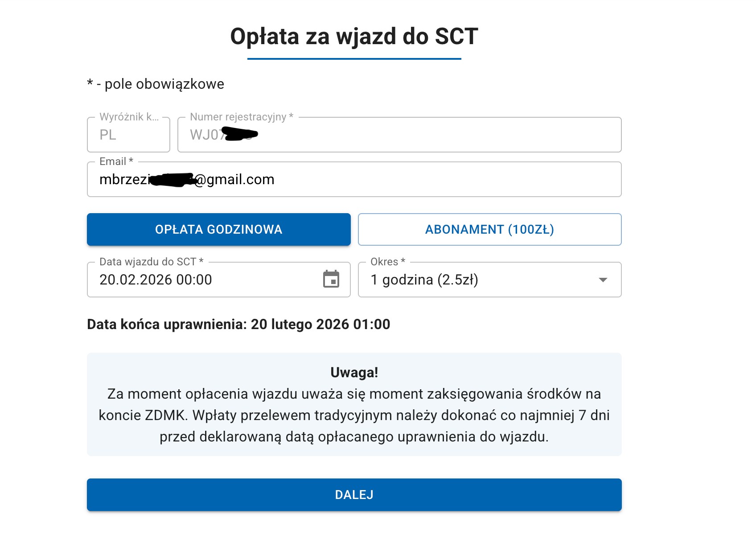Click the Opłata za wjazd do SCT heading

click(354, 37)
